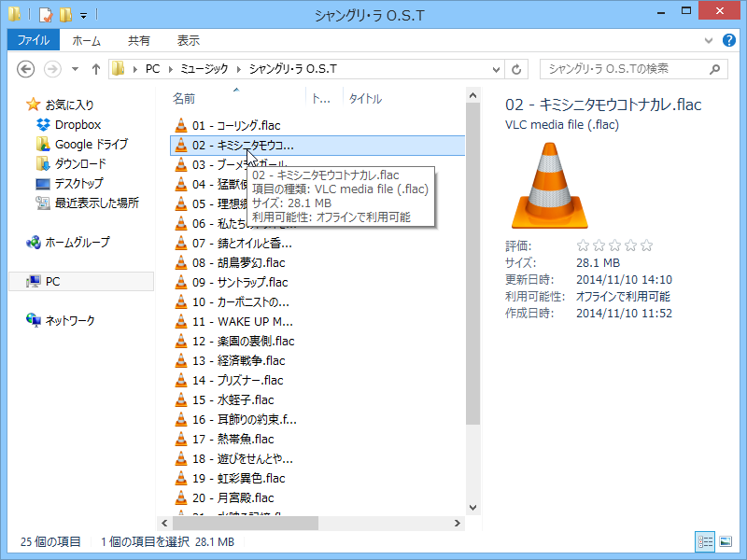The height and width of the screenshot is (560, 747).
Task: Toggle selection of "15 - 水蛭子.flac"
Action: pos(233,399)
